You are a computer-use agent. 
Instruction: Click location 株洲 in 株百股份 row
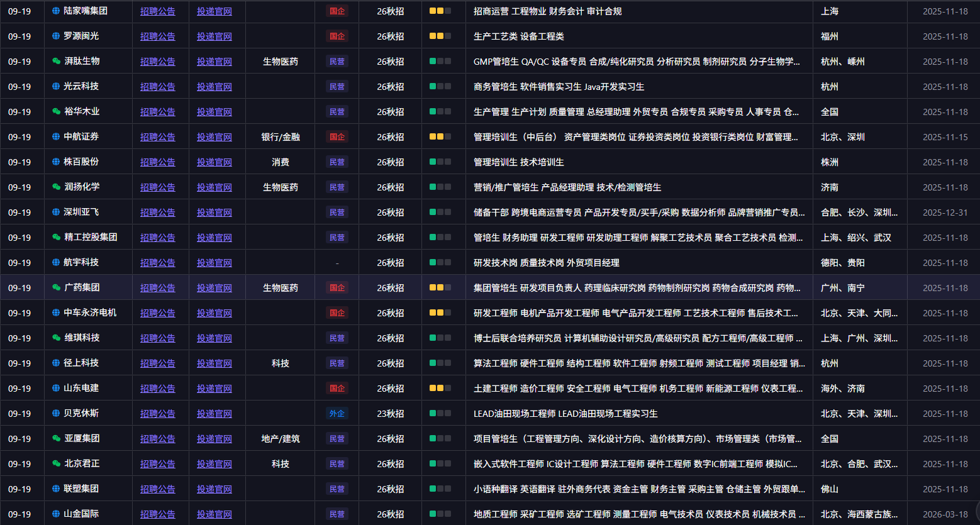[830, 162]
